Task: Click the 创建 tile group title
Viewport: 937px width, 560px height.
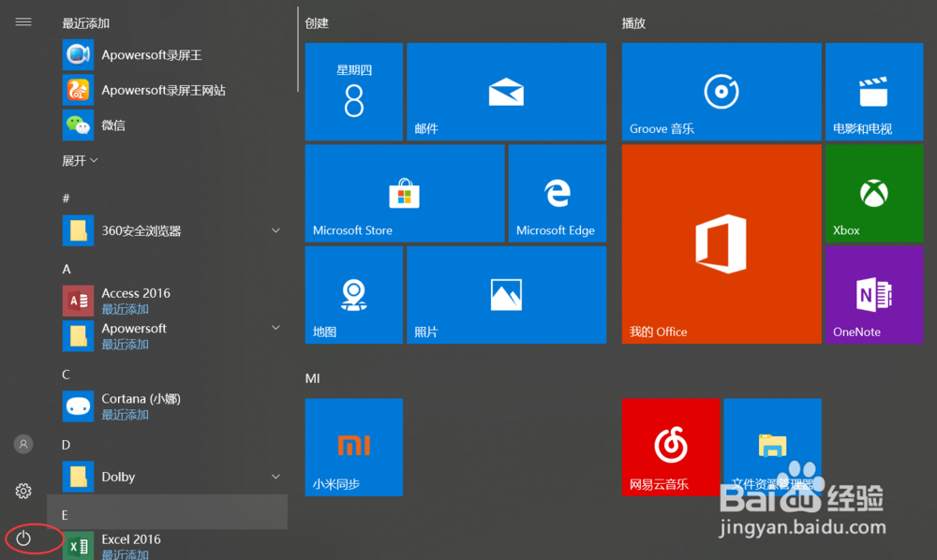Action: pyautogui.click(x=317, y=23)
